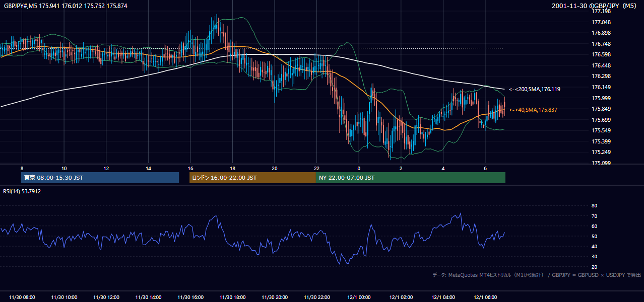Select the NY 22:00-07:00 JST session bar

pyautogui.click(x=411, y=178)
